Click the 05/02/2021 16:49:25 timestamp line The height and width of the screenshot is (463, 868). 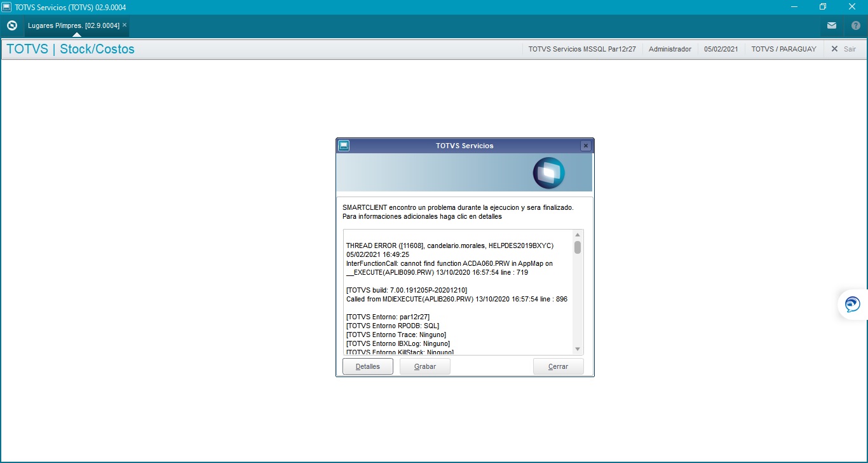point(377,254)
